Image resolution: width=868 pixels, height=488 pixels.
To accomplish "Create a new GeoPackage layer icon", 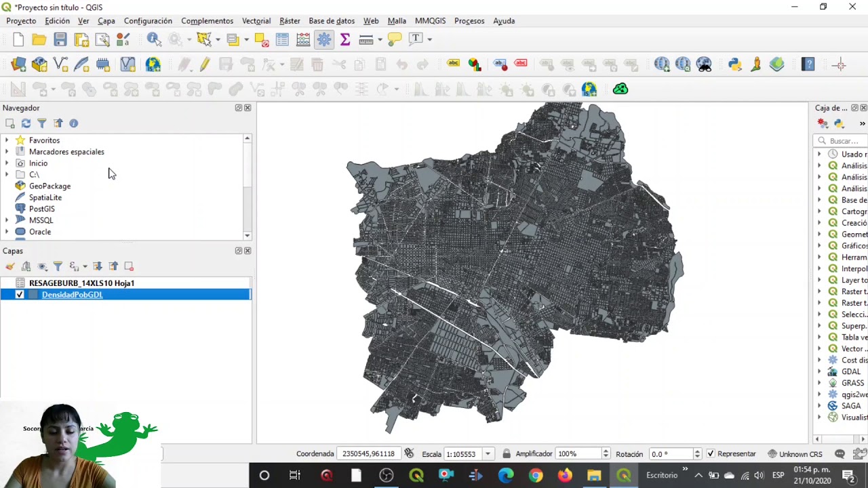I will (x=39, y=64).
